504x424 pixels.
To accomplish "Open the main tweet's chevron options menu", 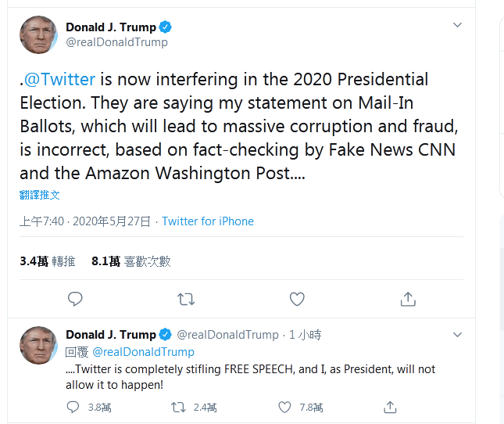I will point(458,26).
